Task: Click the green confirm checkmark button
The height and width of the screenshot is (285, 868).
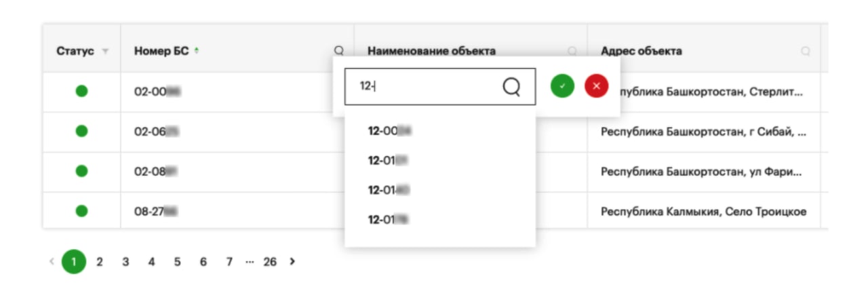Action: 562,86
